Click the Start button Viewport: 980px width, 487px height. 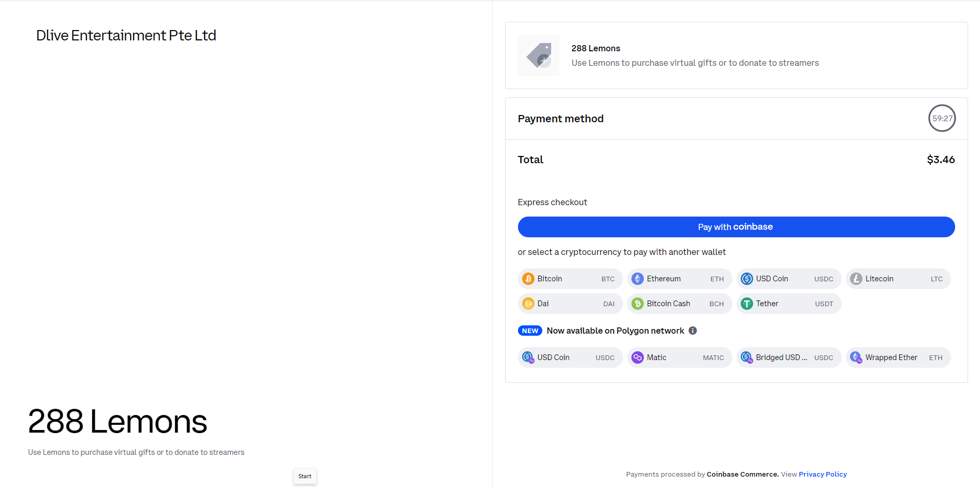pos(305,476)
